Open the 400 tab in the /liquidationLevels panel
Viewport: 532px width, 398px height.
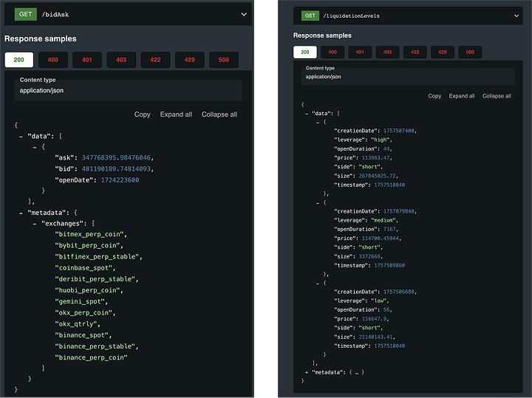click(332, 52)
